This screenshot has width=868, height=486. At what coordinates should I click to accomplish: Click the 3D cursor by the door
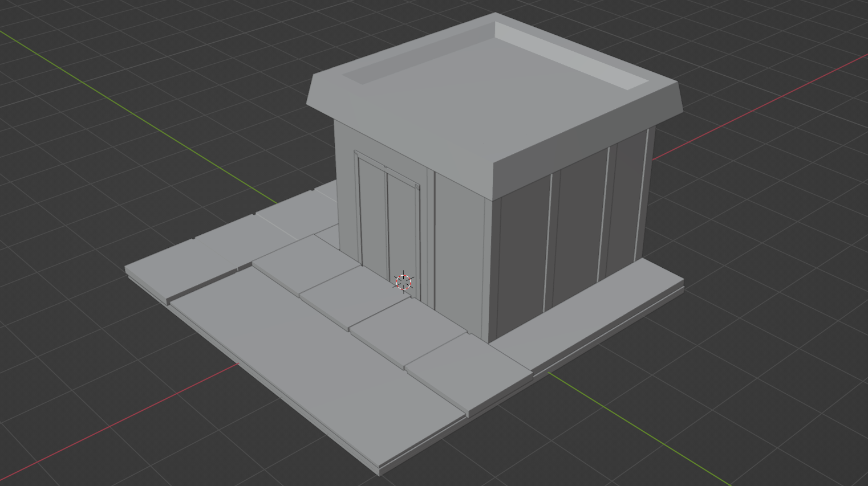coord(404,282)
